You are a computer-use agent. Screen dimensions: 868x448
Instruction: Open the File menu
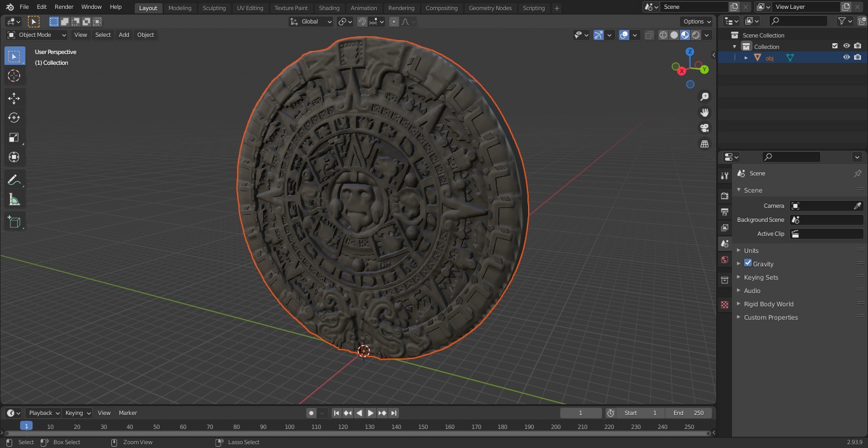click(24, 7)
